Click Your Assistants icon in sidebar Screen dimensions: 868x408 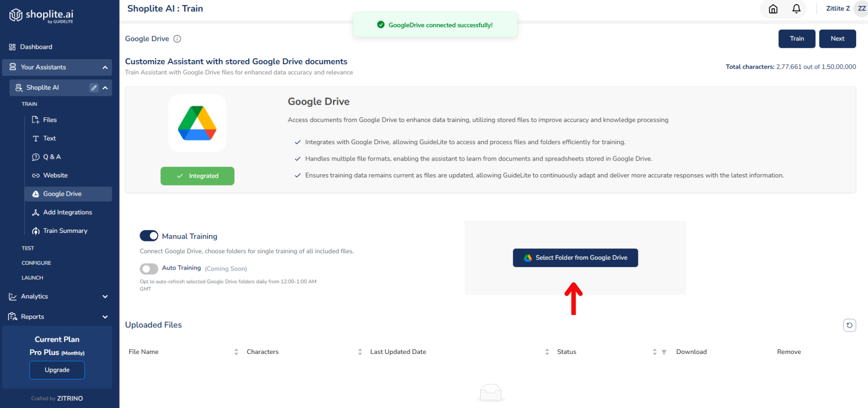(13, 67)
